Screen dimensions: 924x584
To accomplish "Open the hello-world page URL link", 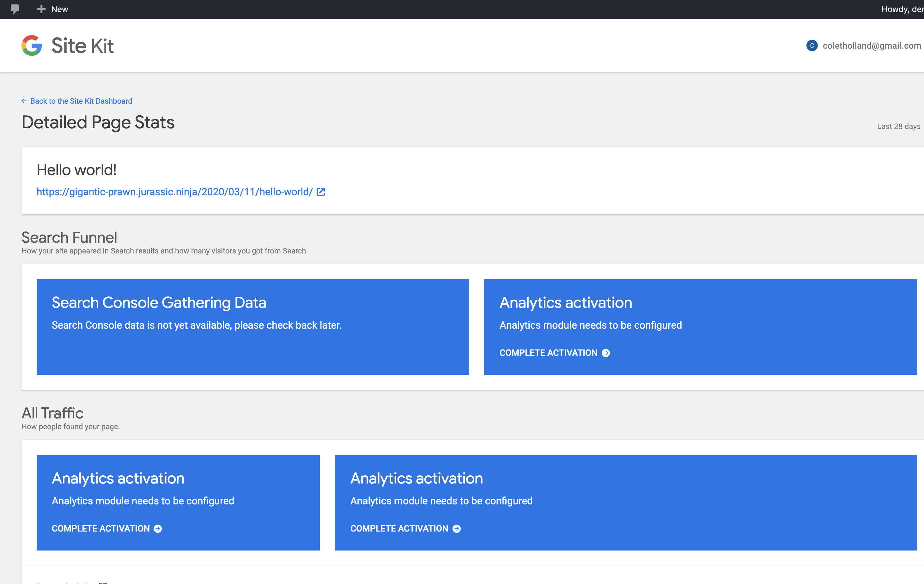I will click(174, 192).
